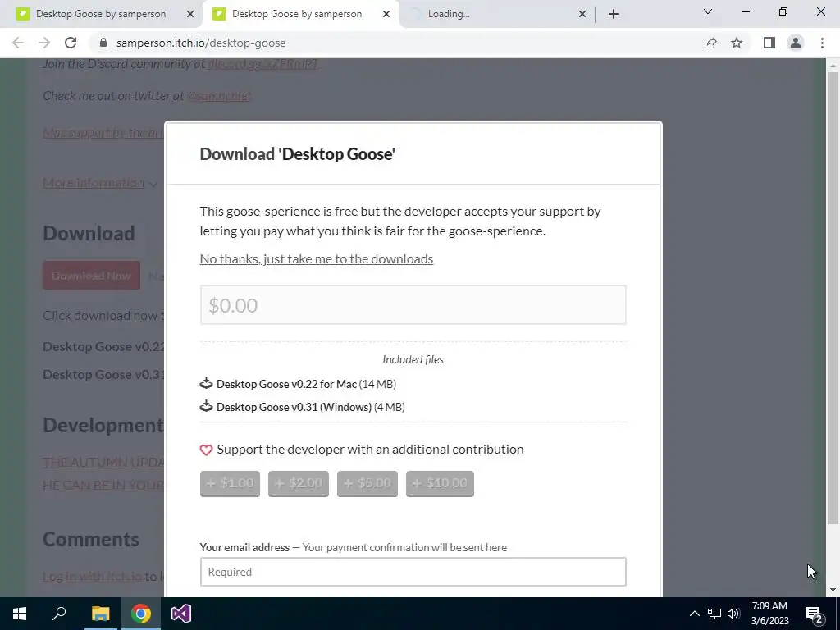
Task: Toggle the browser side panel icon
Action: 769,43
